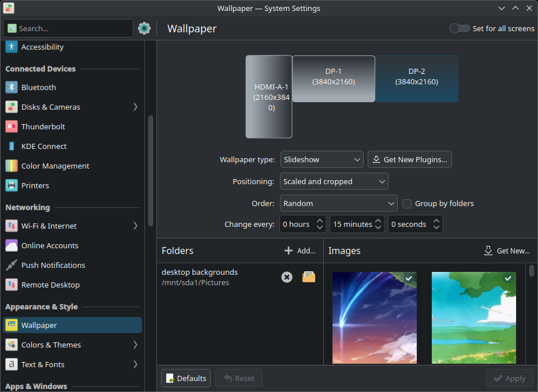Enable the Group by folders checkbox
Viewport: 538px width, 392px height.
click(x=407, y=203)
